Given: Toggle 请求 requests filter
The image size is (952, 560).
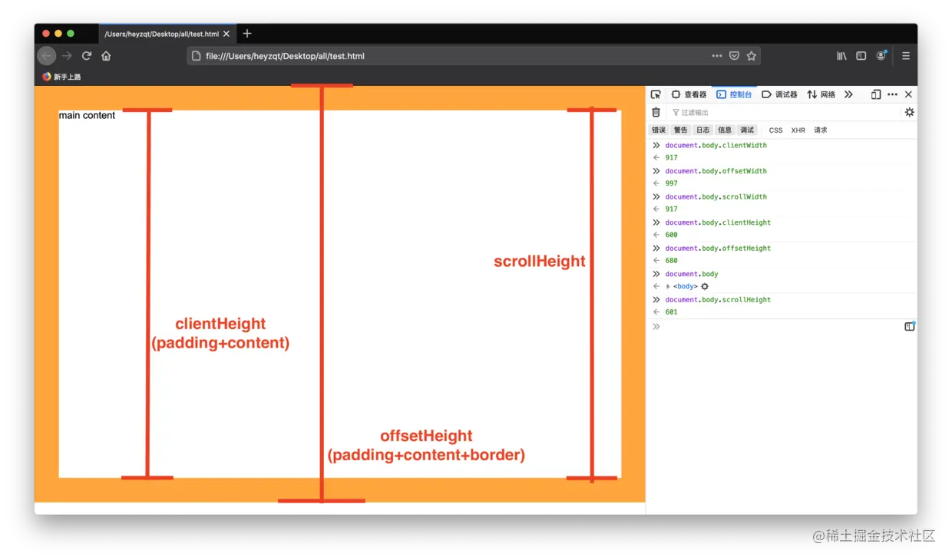Looking at the screenshot, I should pyautogui.click(x=821, y=130).
